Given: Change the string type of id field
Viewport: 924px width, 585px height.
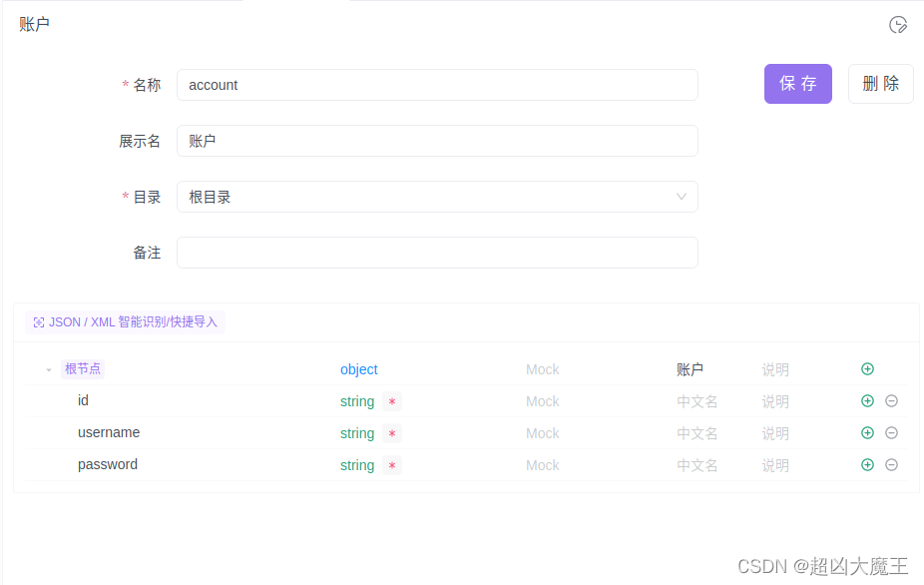Looking at the screenshot, I should (x=357, y=401).
